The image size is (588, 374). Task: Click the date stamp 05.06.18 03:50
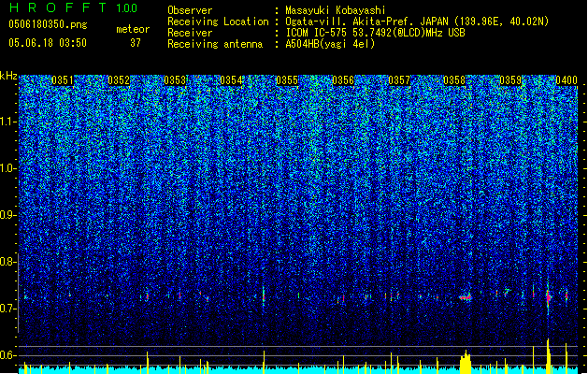click(48, 43)
